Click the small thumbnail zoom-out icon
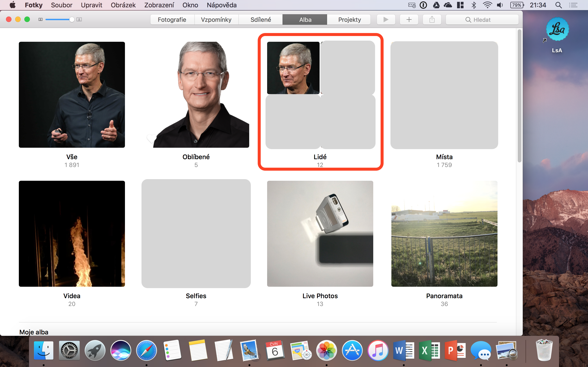This screenshot has width=588, height=367. (41, 19)
